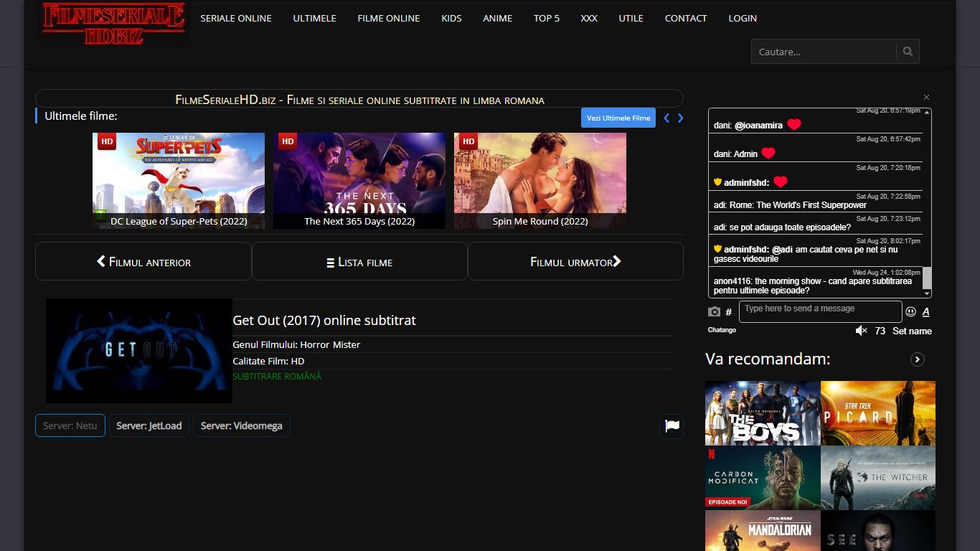980x551 pixels.
Task: Click the camera icon in chat
Action: [714, 312]
